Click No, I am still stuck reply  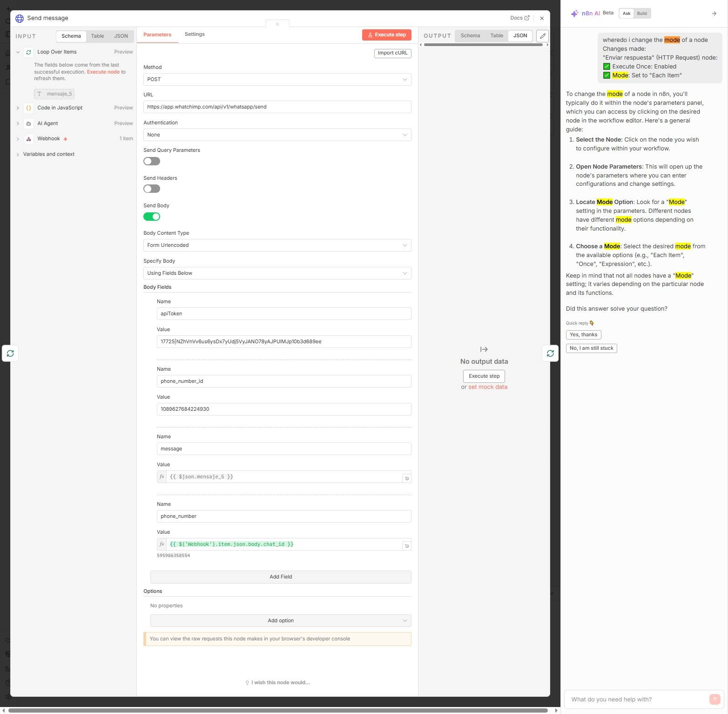coord(592,348)
